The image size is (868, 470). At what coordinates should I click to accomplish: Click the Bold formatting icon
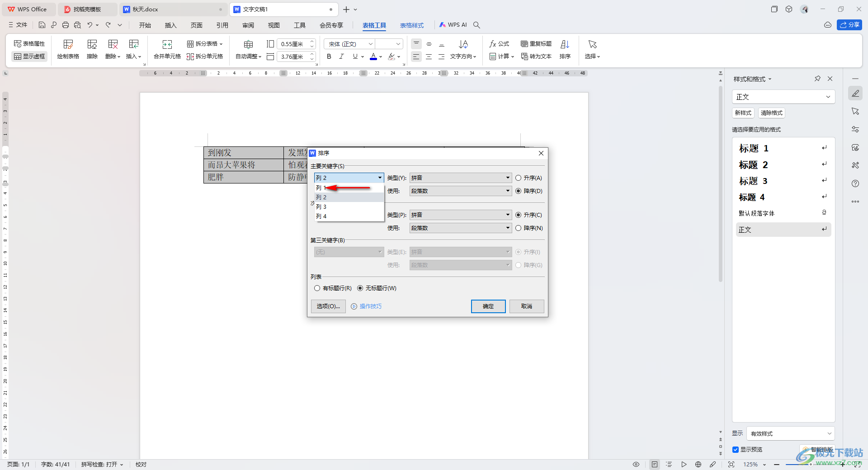329,56
